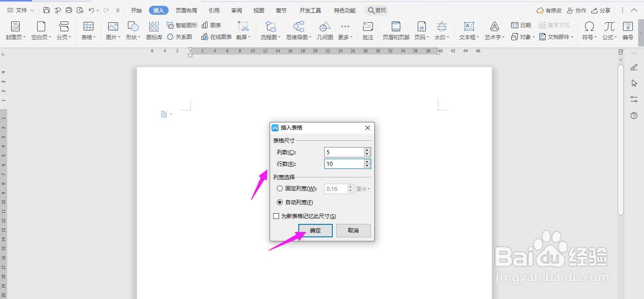Switch to the 开始 tab

pos(136,10)
